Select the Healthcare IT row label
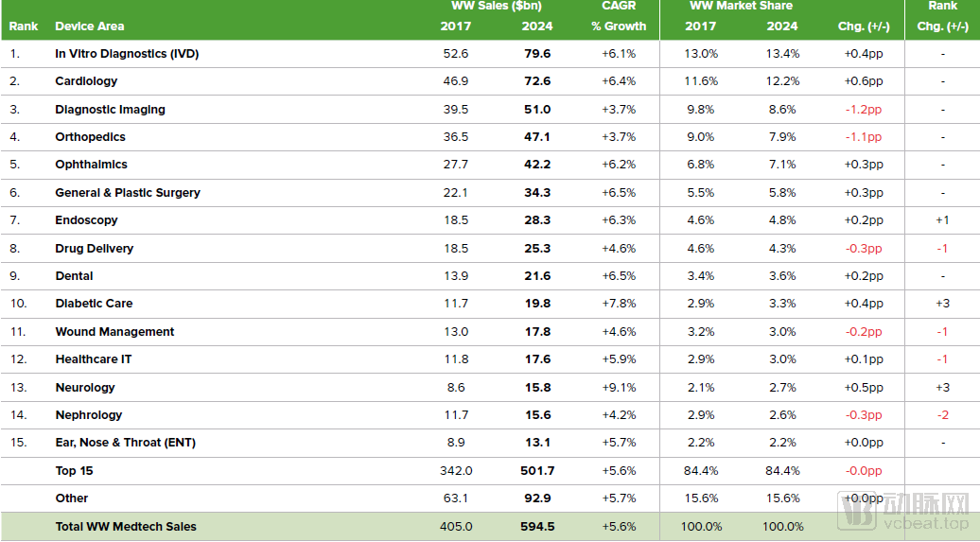 click(x=94, y=359)
